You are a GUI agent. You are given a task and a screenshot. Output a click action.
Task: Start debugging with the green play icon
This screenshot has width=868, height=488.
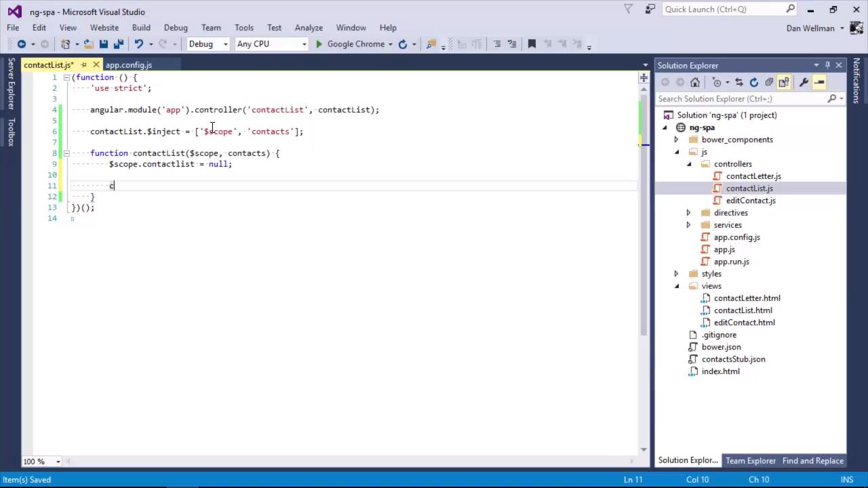(319, 44)
